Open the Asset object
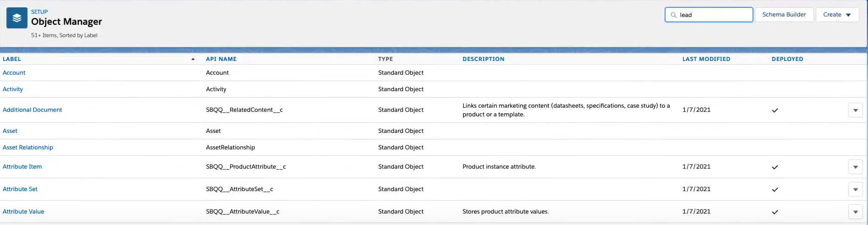 click(10, 131)
